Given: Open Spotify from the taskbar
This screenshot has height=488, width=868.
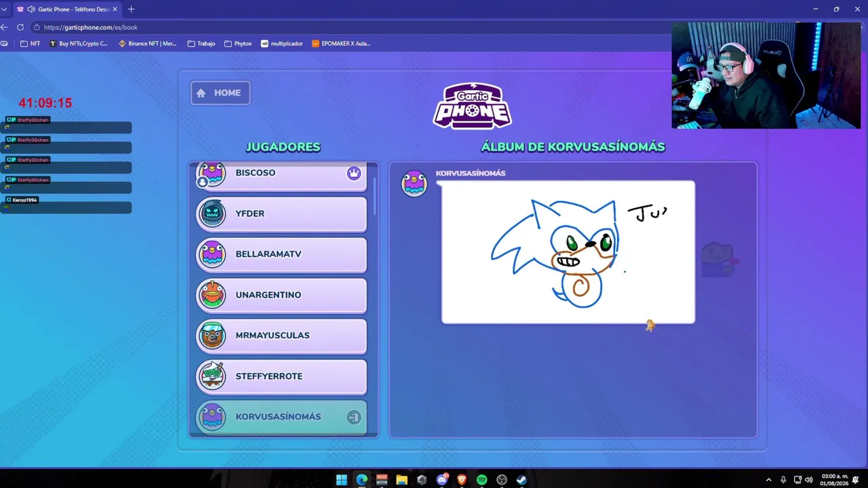Looking at the screenshot, I should (481, 480).
